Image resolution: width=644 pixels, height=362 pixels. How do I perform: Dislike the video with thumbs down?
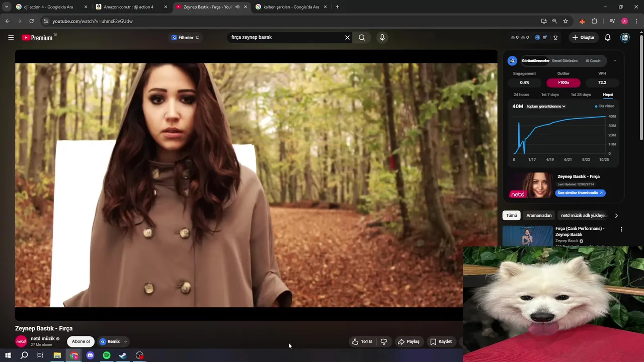click(x=384, y=341)
